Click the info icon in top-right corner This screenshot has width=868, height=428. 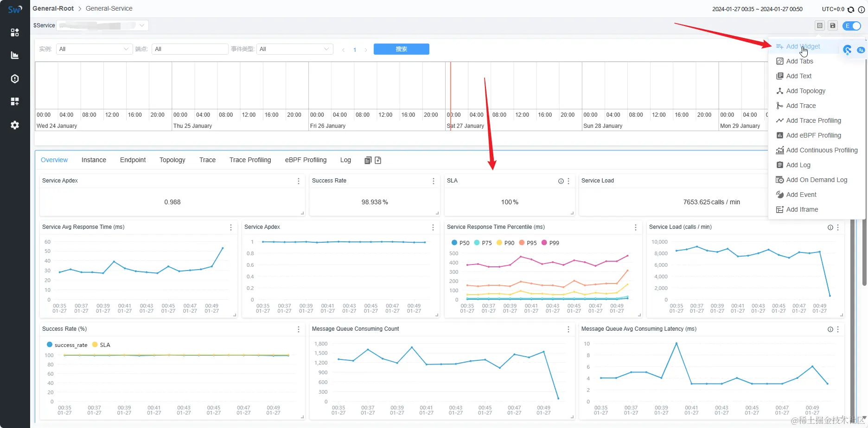click(862, 9)
